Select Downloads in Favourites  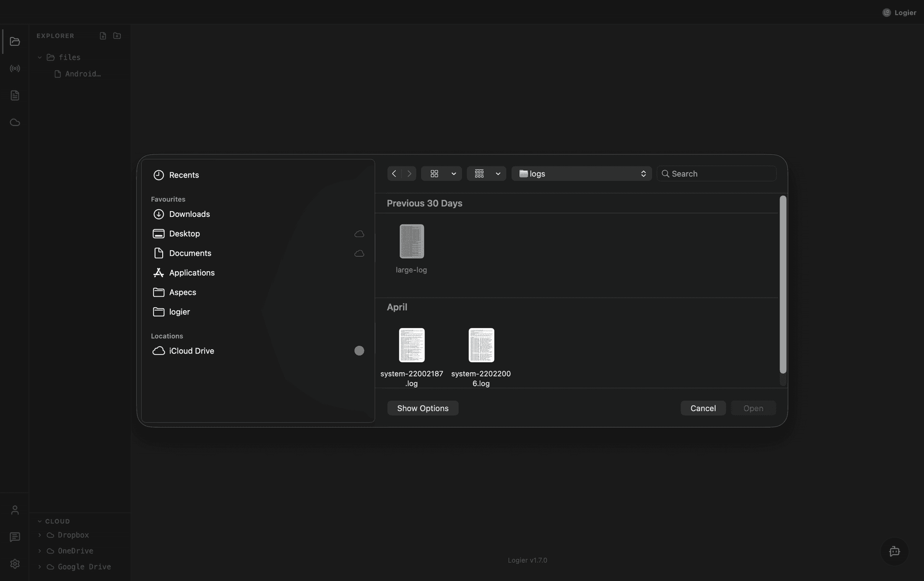coord(258,214)
